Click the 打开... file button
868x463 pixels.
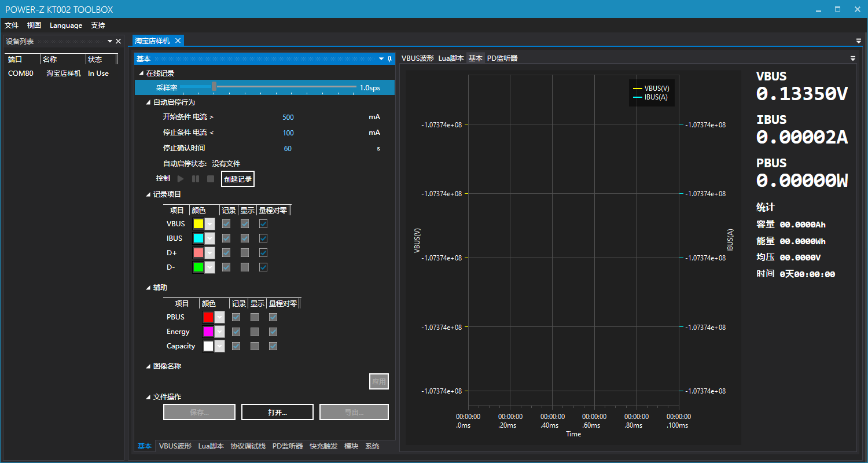click(277, 412)
